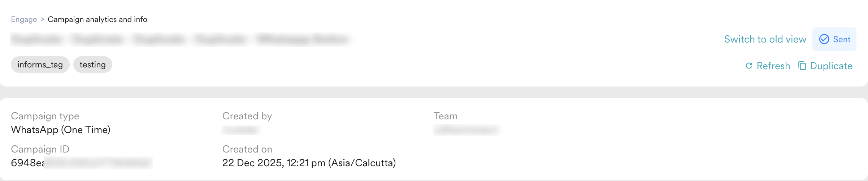Click the blurred Created by name
868x181 pixels.
pyautogui.click(x=241, y=130)
